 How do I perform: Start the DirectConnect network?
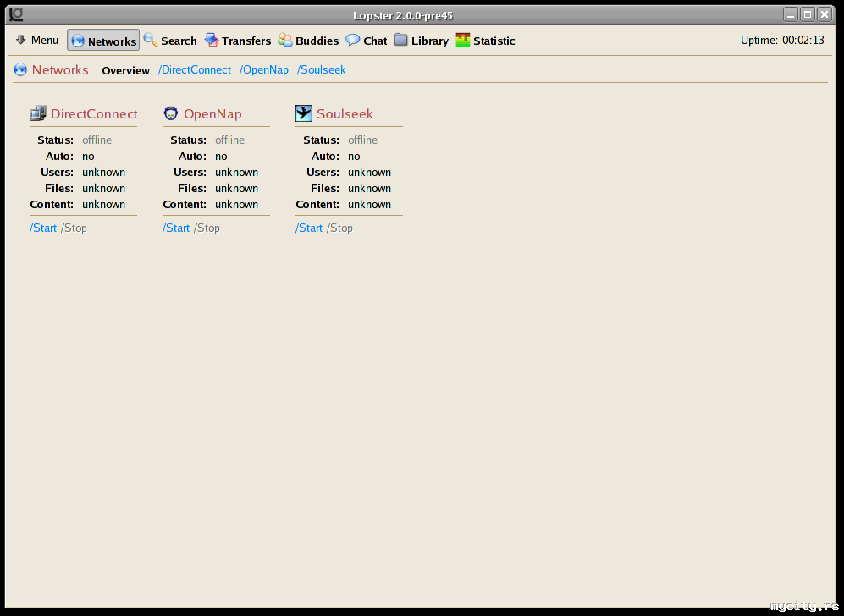(43, 228)
